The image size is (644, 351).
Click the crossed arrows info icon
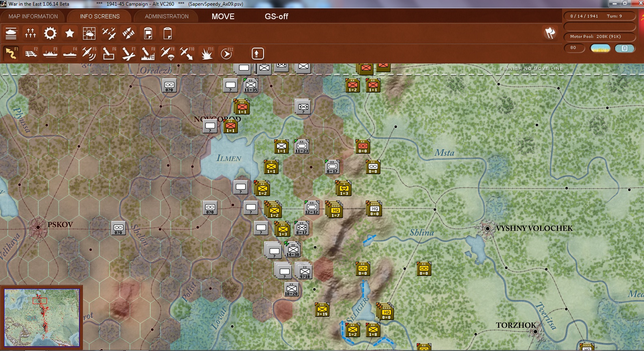tap(128, 33)
